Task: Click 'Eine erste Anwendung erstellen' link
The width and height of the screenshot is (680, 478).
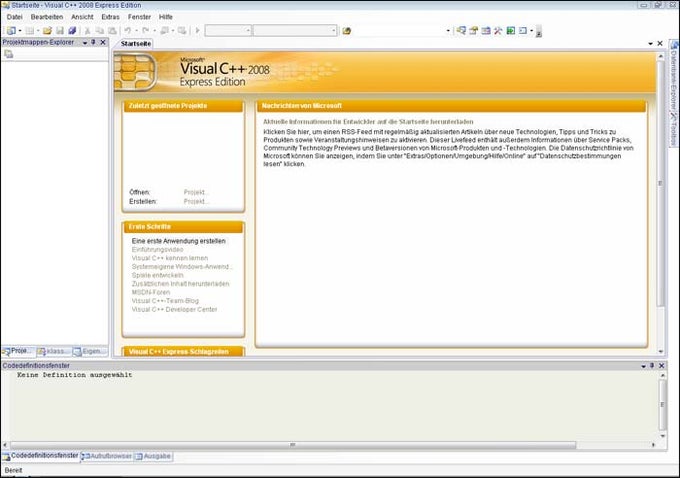Action: [179, 241]
